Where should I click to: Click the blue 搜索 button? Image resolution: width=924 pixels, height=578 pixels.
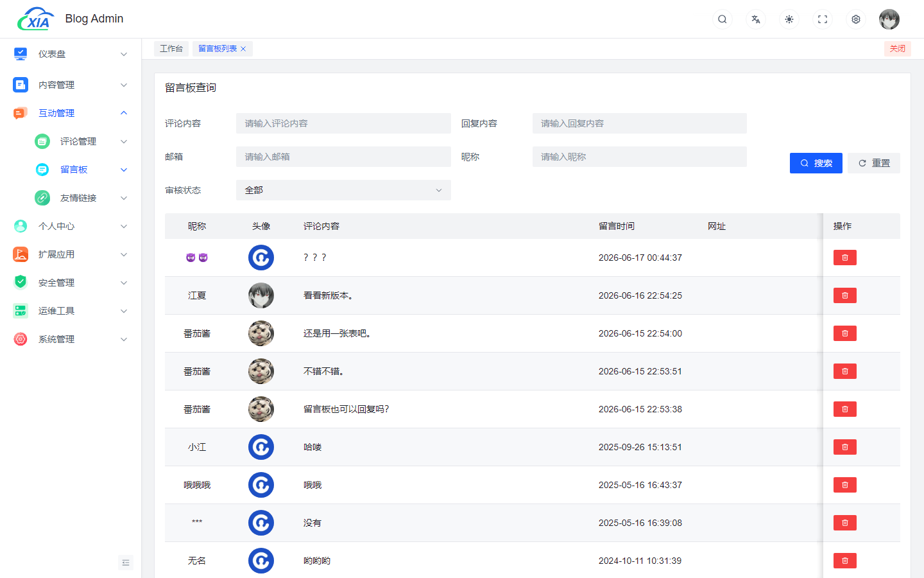click(x=816, y=163)
